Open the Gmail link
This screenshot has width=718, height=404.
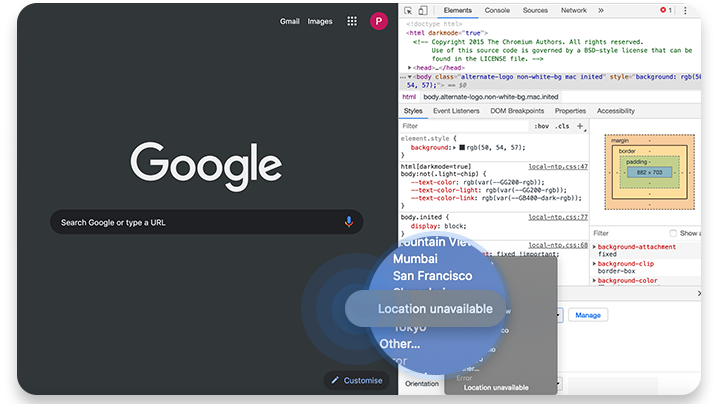pos(289,21)
